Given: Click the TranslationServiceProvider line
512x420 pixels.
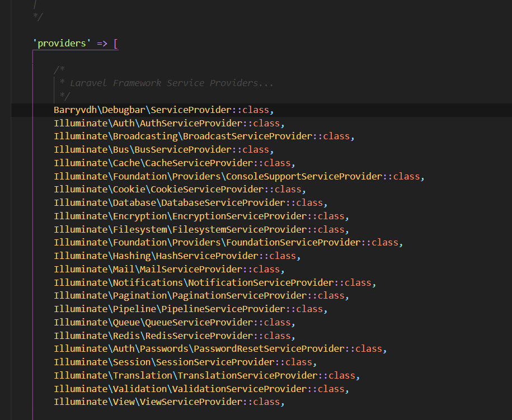Looking at the screenshot, I should [206, 376].
